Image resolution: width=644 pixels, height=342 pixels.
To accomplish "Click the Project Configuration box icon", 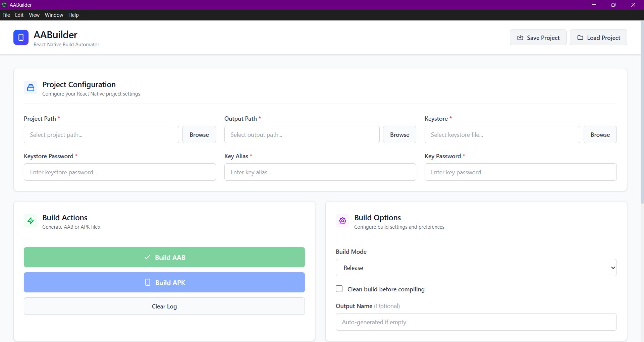I will coord(31,88).
